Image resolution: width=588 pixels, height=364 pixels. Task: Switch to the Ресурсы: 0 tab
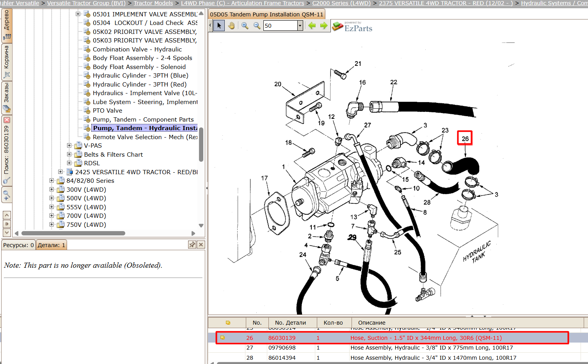tap(18, 245)
